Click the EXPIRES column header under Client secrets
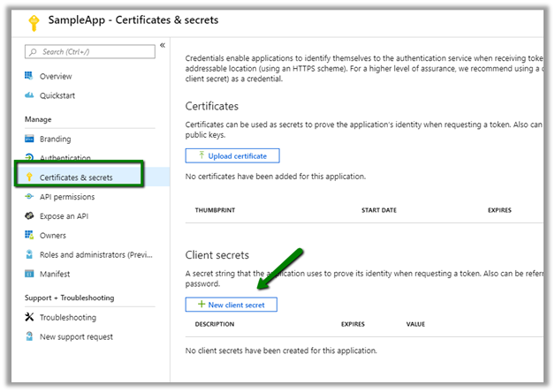Image resolution: width=555 pixels, height=392 pixels. point(353,324)
